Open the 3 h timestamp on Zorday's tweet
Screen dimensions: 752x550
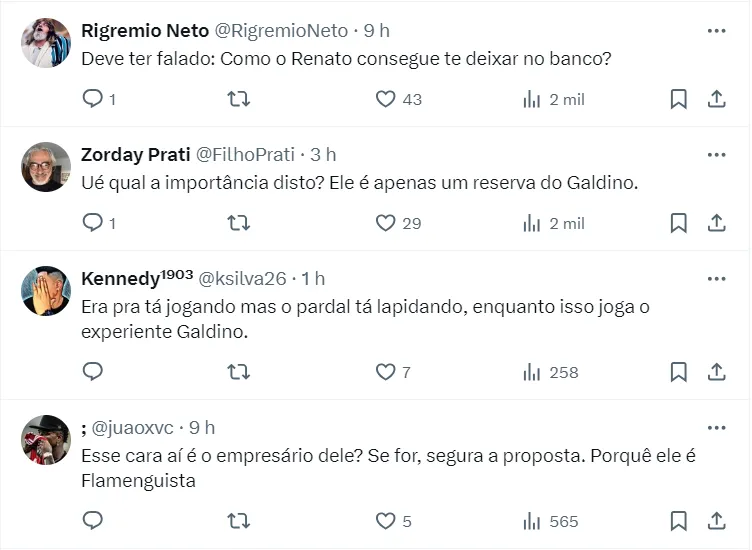(x=323, y=155)
